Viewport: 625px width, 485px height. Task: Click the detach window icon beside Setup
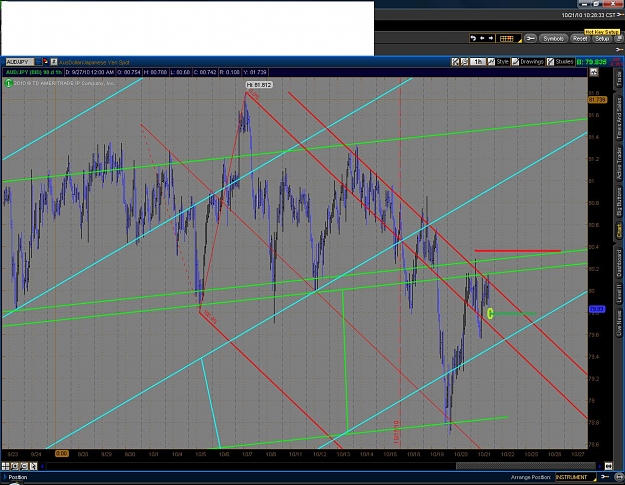coord(619,39)
